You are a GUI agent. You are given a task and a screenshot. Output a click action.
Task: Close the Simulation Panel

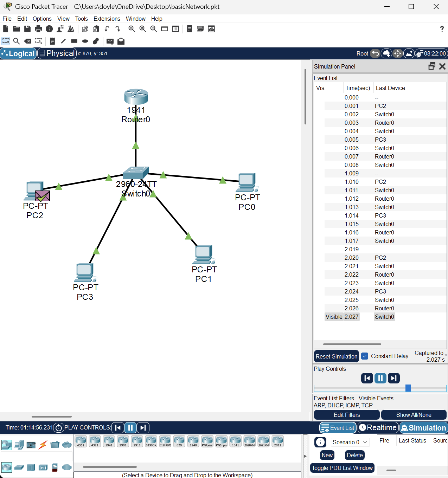(442, 66)
